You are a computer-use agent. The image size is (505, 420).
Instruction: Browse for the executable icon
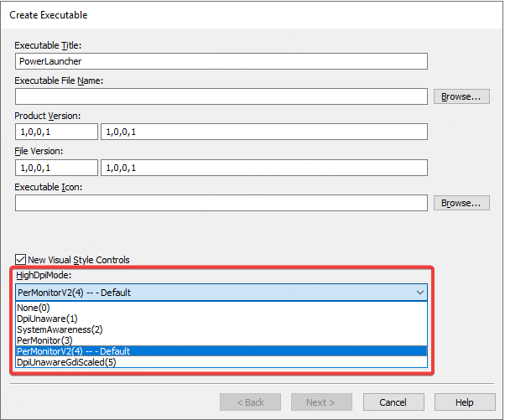[x=461, y=203]
